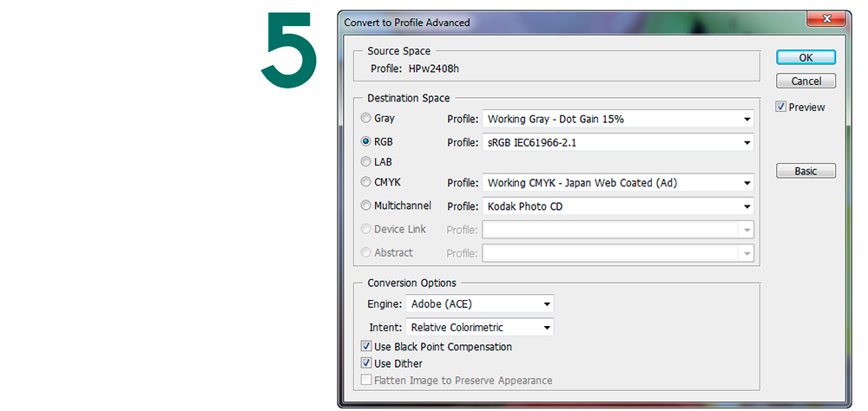Click the OK button

tap(806, 57)
